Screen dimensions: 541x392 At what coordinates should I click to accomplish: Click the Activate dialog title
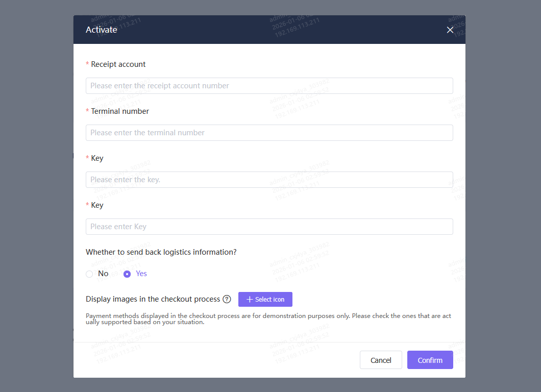pyautogui.click(x=102, y=30)
